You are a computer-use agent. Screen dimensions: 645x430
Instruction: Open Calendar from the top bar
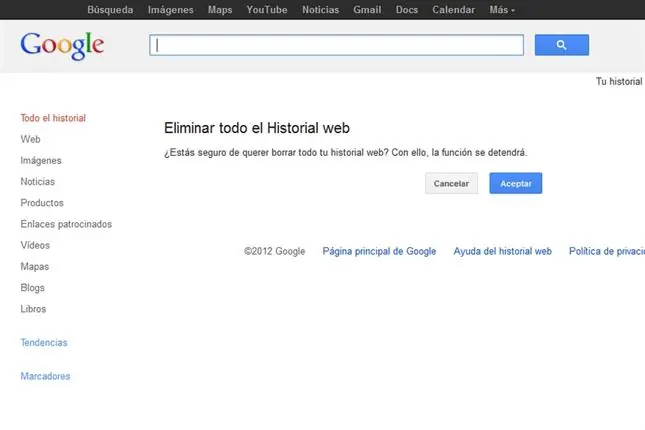coord(453,9)
